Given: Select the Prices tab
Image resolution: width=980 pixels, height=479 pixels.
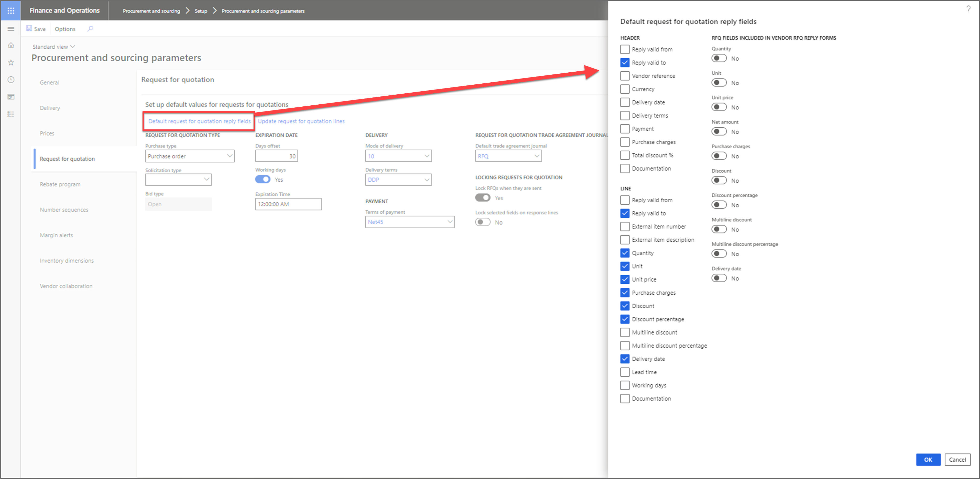Looking at the screenshot, I should point(47,133).
